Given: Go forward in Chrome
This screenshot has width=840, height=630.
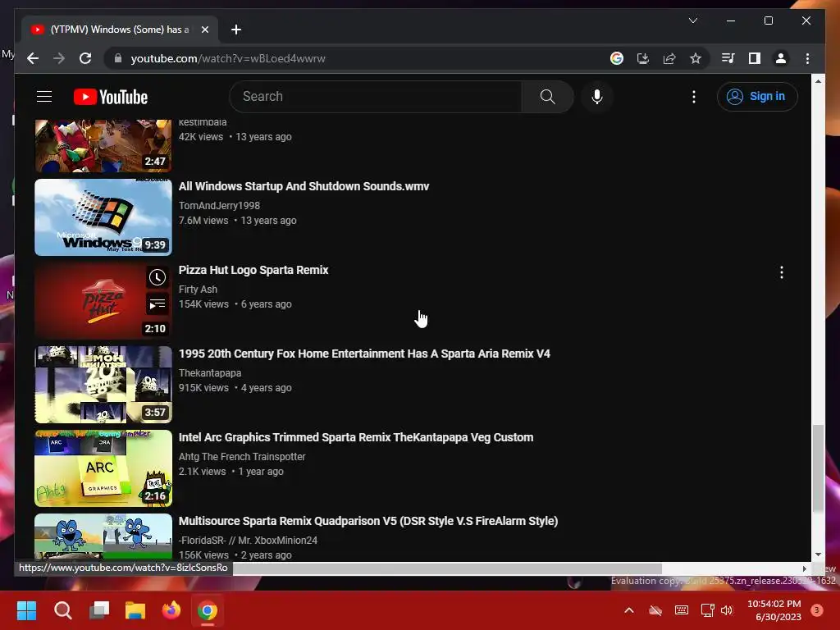Looking at the screenshot, I should 59,58.
